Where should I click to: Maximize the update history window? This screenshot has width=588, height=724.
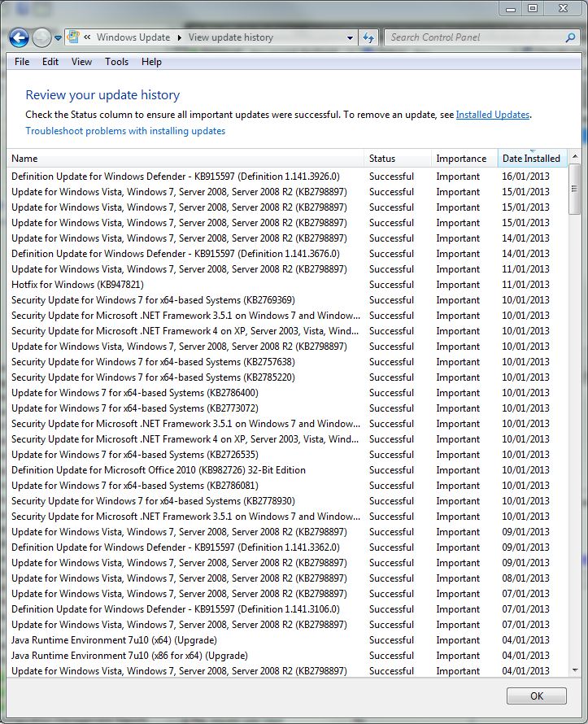click(533, 9)
